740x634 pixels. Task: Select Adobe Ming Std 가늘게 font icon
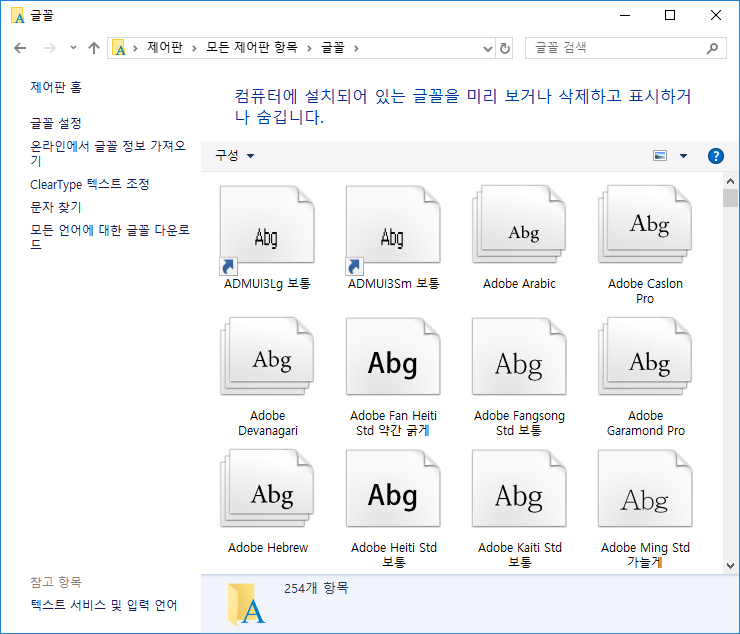[x=645, y=489]
